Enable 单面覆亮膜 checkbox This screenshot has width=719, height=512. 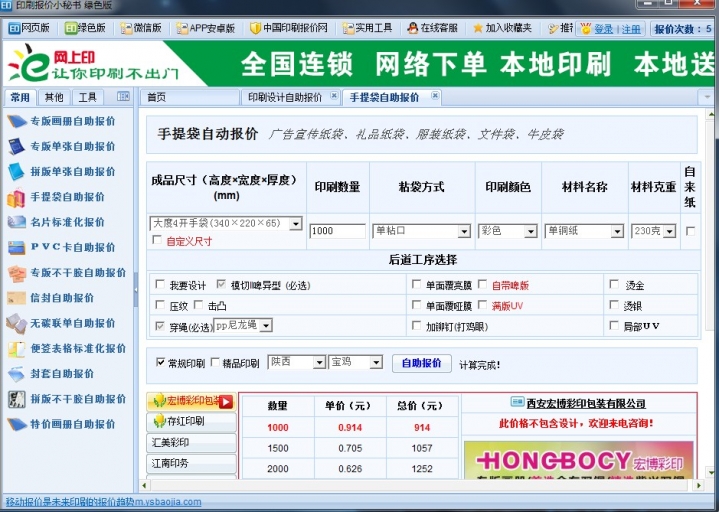tap(416, 285)
